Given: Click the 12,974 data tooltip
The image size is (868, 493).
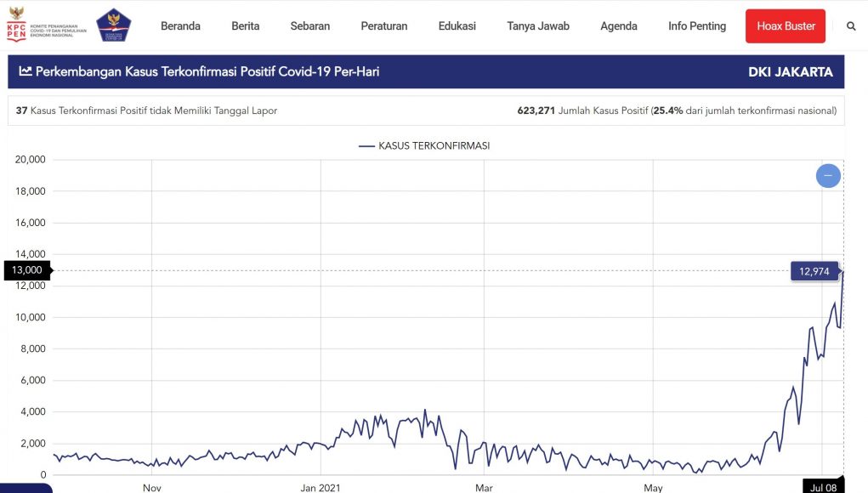Looking at the screenshot, I should pyautogui.click(x=814, y=271).
